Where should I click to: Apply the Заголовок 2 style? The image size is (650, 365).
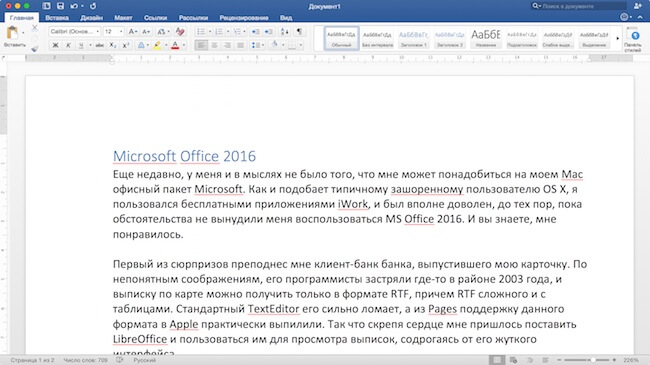[x=449, y=39]
